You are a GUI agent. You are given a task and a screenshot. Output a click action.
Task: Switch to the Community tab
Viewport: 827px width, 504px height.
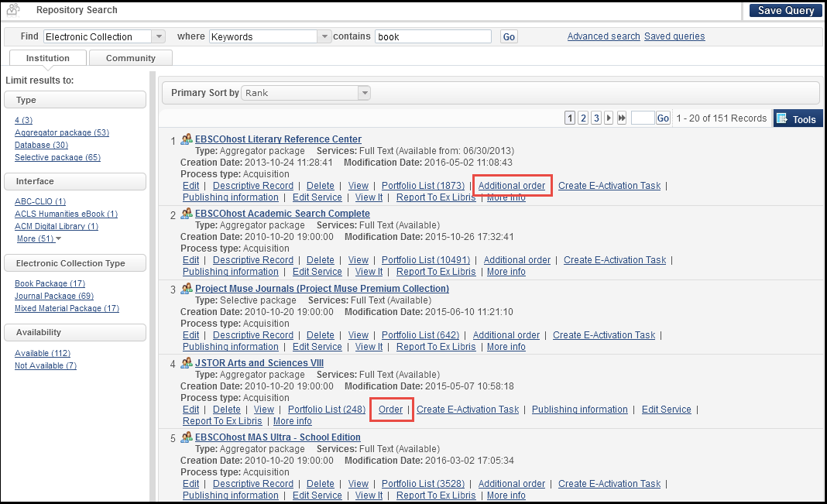(131, 58)
